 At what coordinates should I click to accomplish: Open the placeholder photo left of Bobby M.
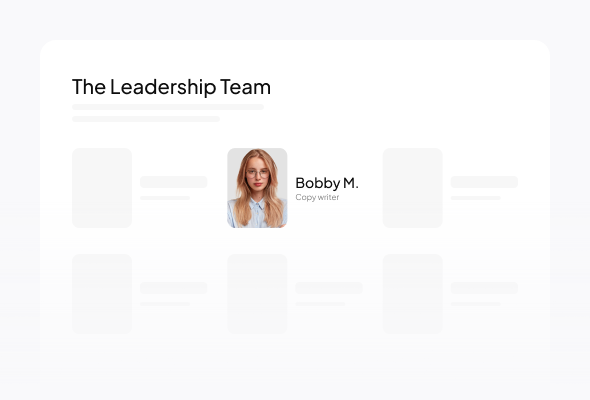tap(102, 188)
